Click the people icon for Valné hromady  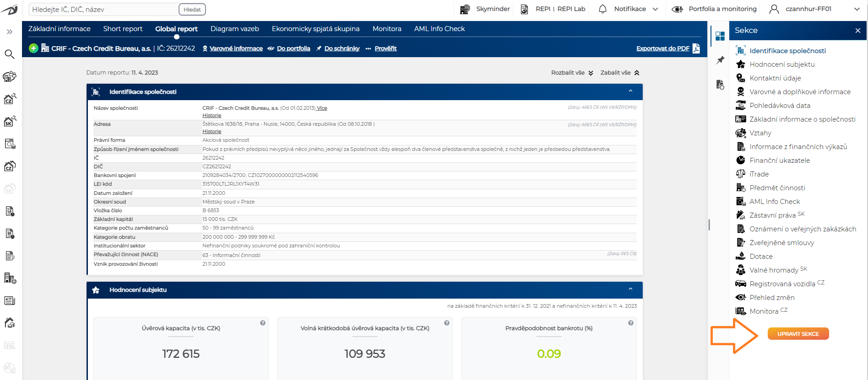pos(740,270)
